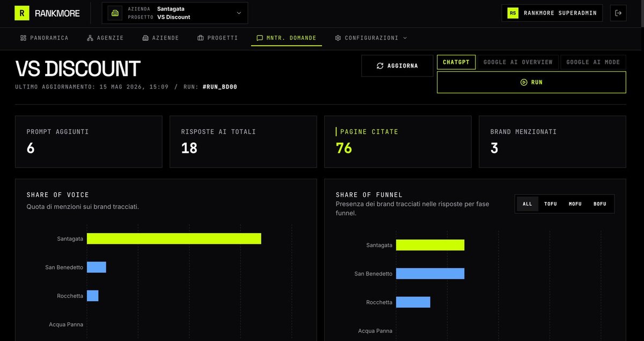Click the Panoramica grid icon
Screen dimensions: 644x341
point(23,38)
